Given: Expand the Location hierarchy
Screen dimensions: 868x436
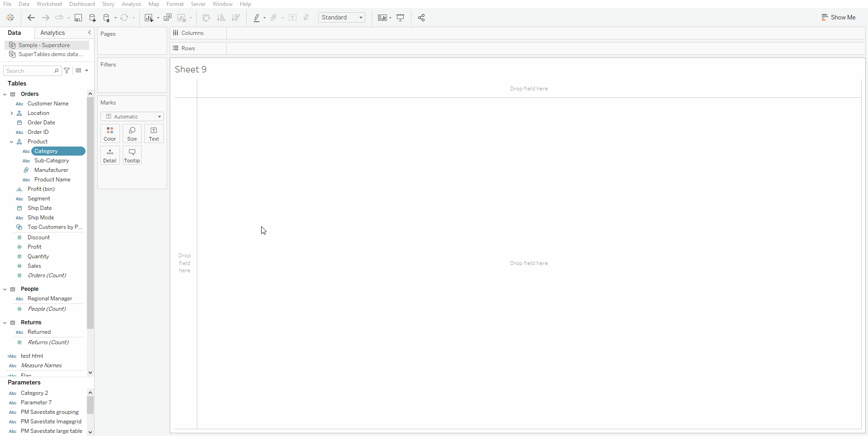Looking at the screenshot, I should (x=11, y=113).
